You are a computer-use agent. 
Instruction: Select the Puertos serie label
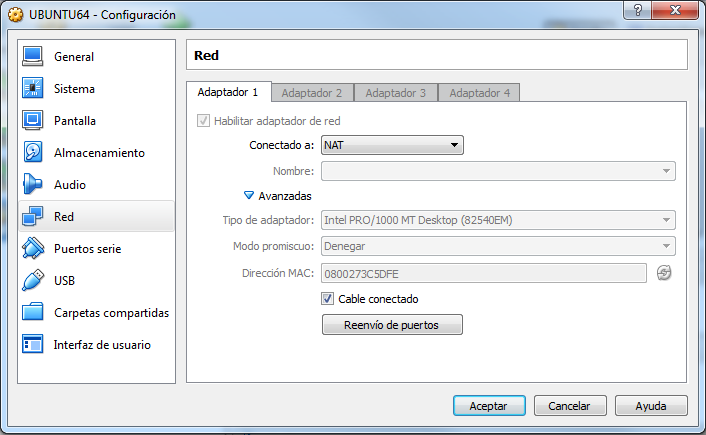(87, 249)
